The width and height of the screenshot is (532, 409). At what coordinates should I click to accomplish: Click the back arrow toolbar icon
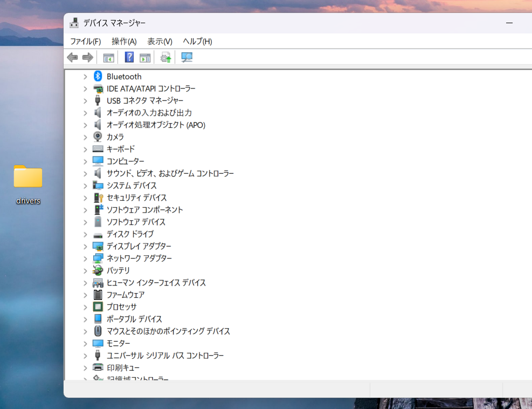(72, 57)
